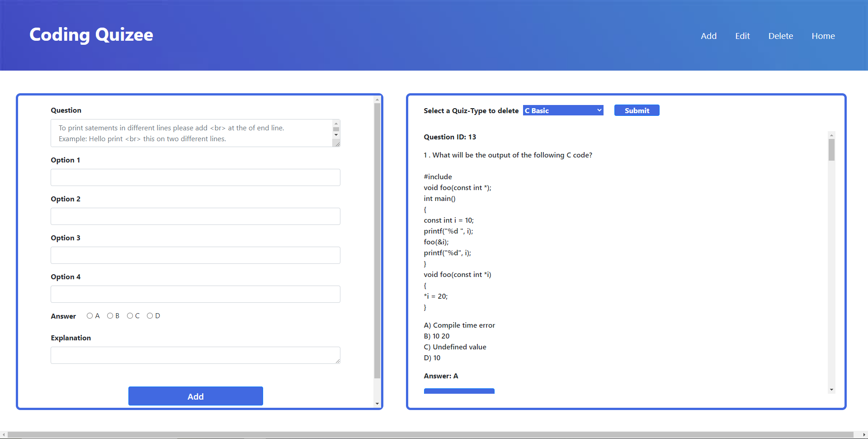
Task: Click question list scroll up arrow
Action: tap(831, 135)
